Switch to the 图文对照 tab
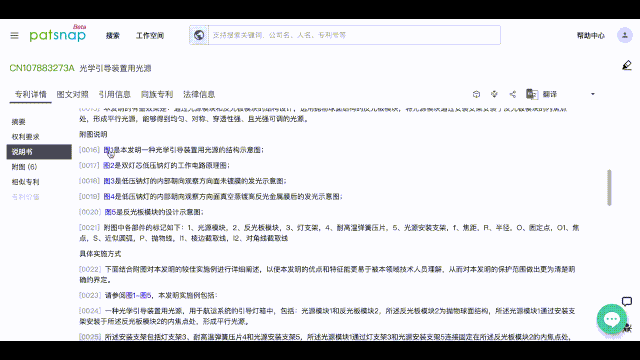The width and height of the screenshot is (640, 360). (73, 94)
